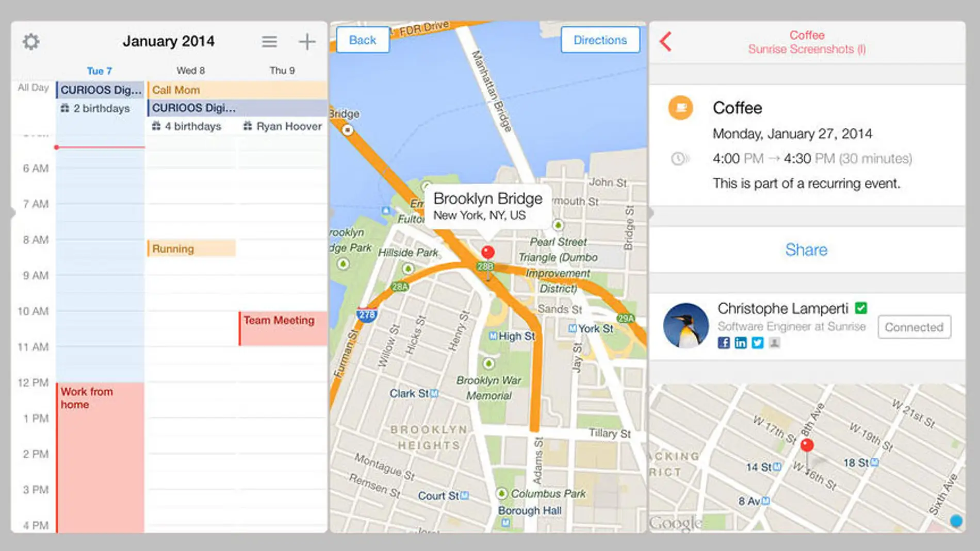Open January 2014 month title
Screen dimensions: 980x551
[x=169, y=41]
